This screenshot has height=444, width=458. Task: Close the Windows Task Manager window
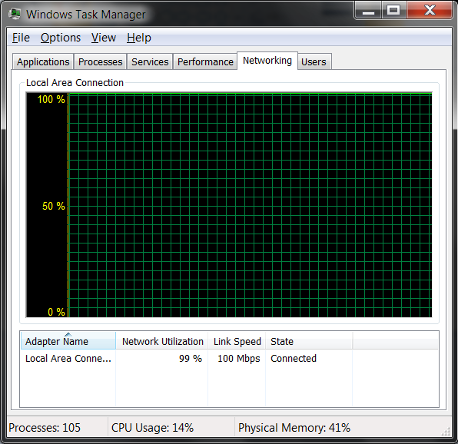click(430, 11)
